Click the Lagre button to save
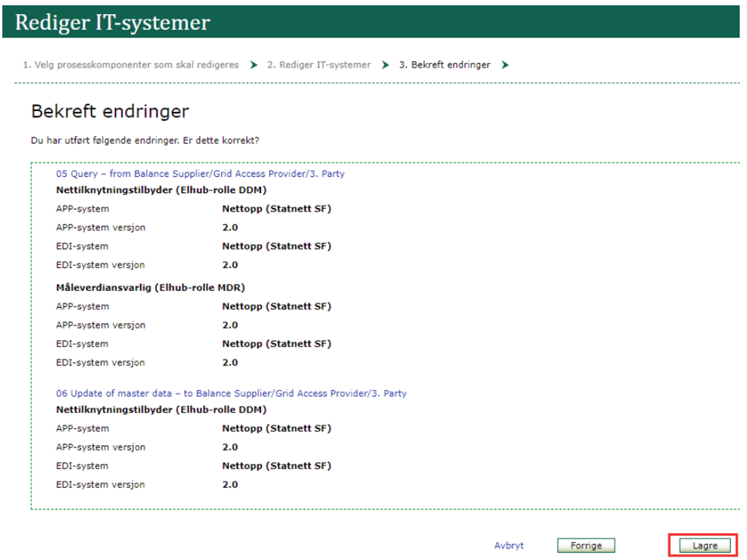This screenshot has width=747, height=560. (x=704, y=545)
